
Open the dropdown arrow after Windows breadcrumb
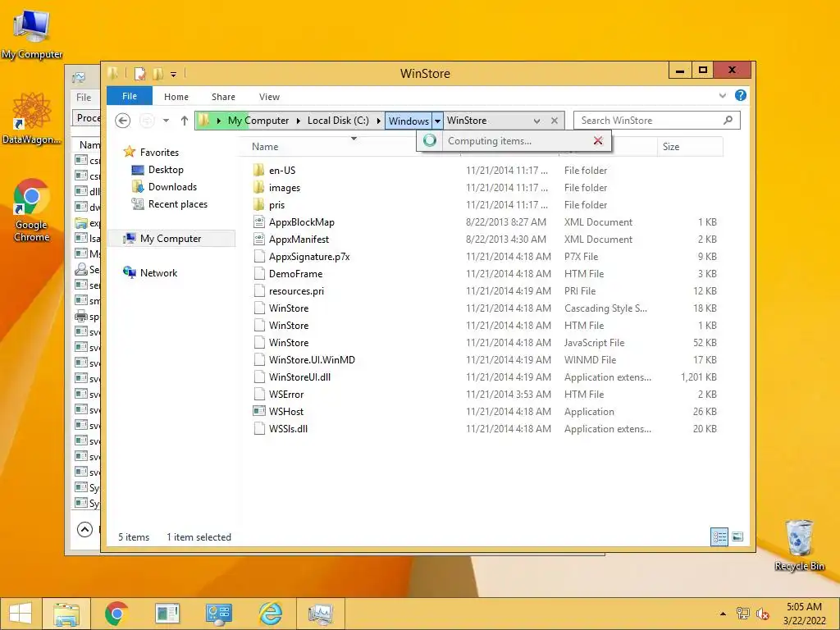[438, 121]
